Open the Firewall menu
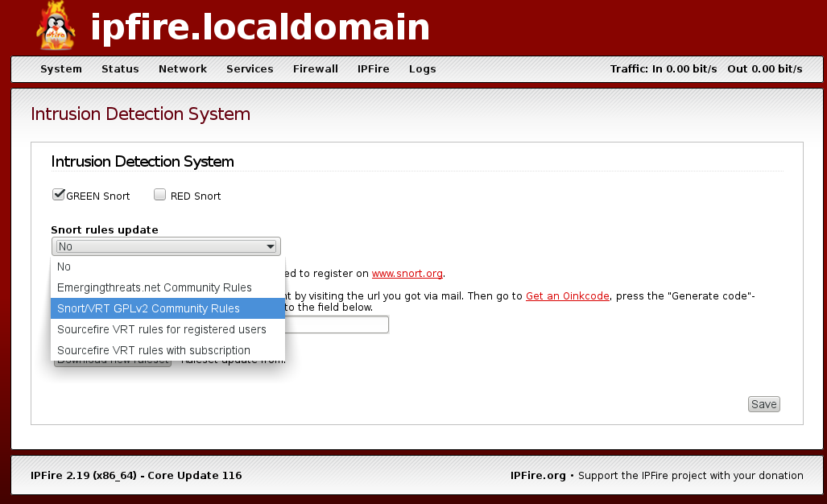The height and width of the screenshot is (504, 827). [316, 69]
